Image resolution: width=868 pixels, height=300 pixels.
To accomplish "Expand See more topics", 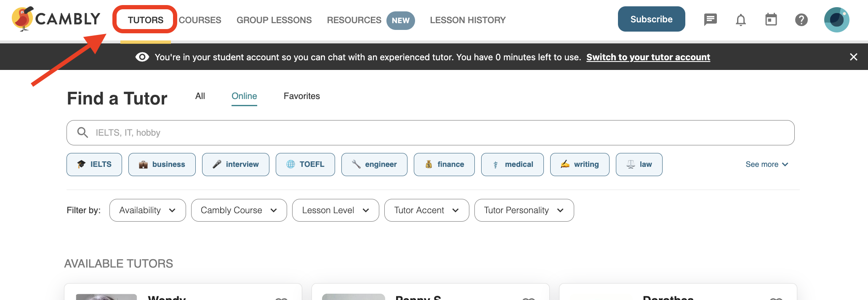I will (x=767, y=164).
